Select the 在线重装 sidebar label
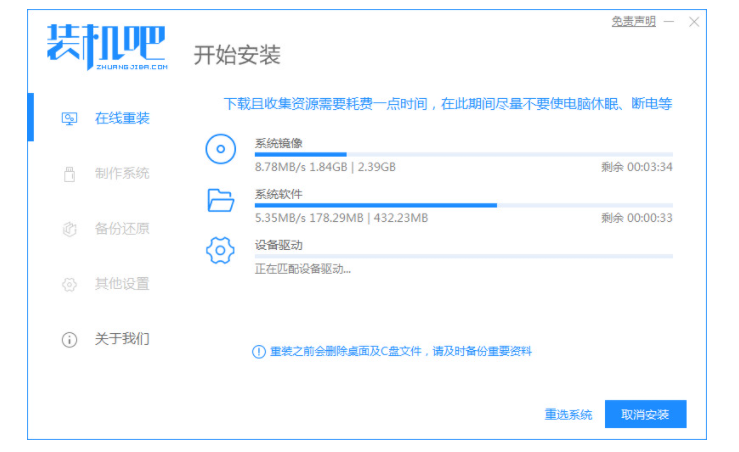739x452 pixels. pos(122,119)
